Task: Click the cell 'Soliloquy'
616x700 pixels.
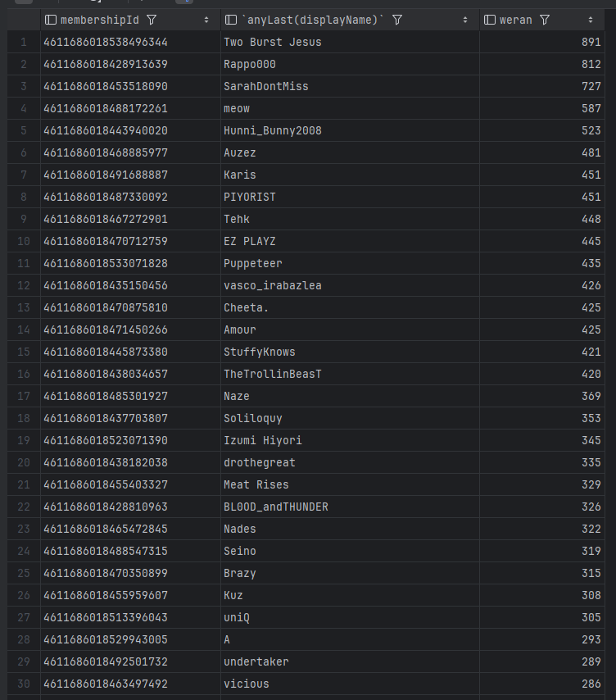Action: (350, 418)
